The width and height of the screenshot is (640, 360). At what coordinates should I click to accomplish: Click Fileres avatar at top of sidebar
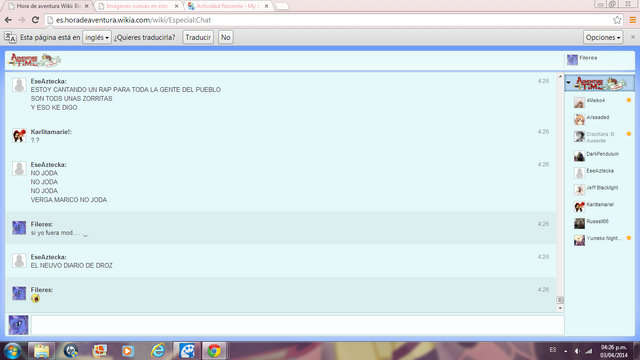pos(572,60)
